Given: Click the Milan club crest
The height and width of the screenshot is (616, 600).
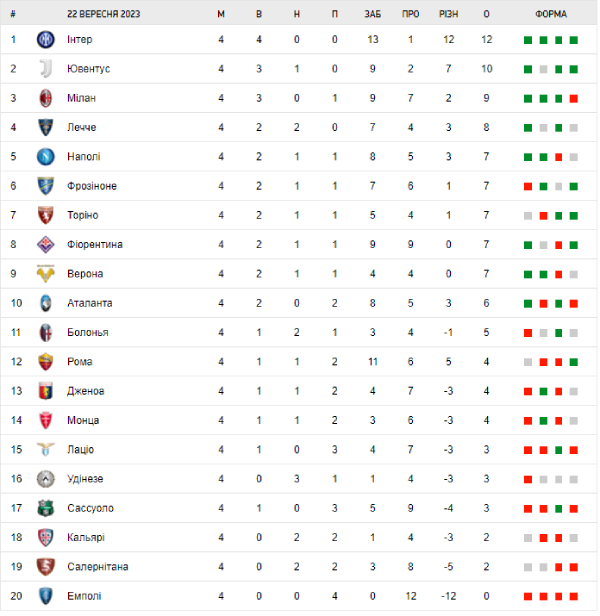Looking at the screenshot, I should (45, 98).
